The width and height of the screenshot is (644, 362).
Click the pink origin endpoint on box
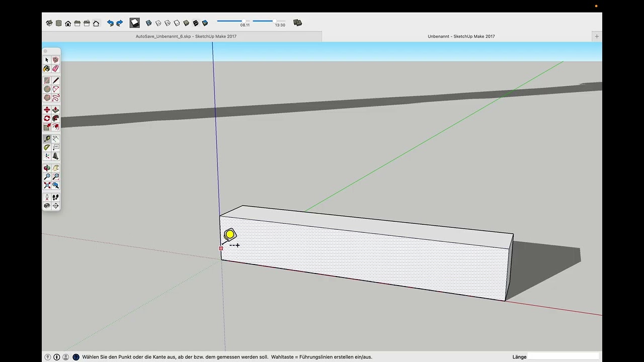pyautogui.click(x=221, y=248)
